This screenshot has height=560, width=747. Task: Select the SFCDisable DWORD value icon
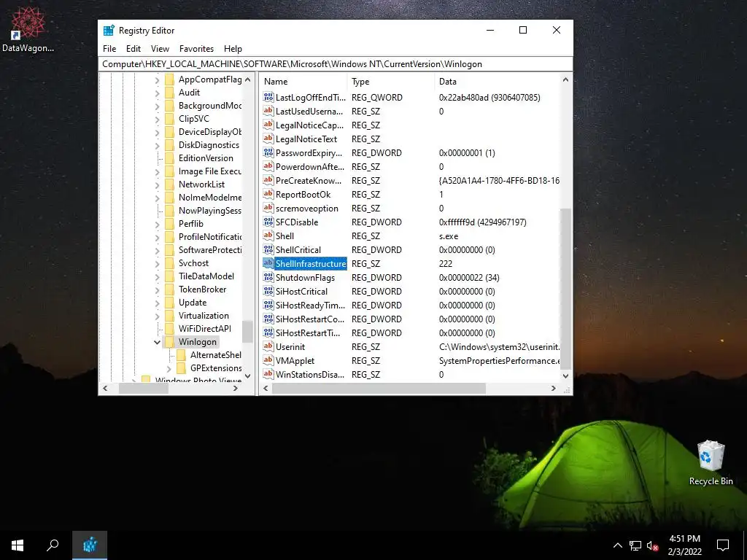[x=268, y=222]
